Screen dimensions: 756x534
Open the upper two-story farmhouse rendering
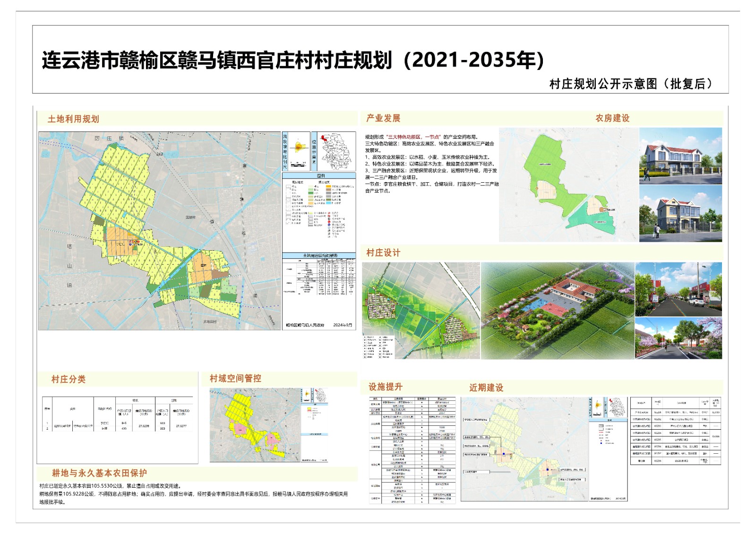(x=680, y=155)
